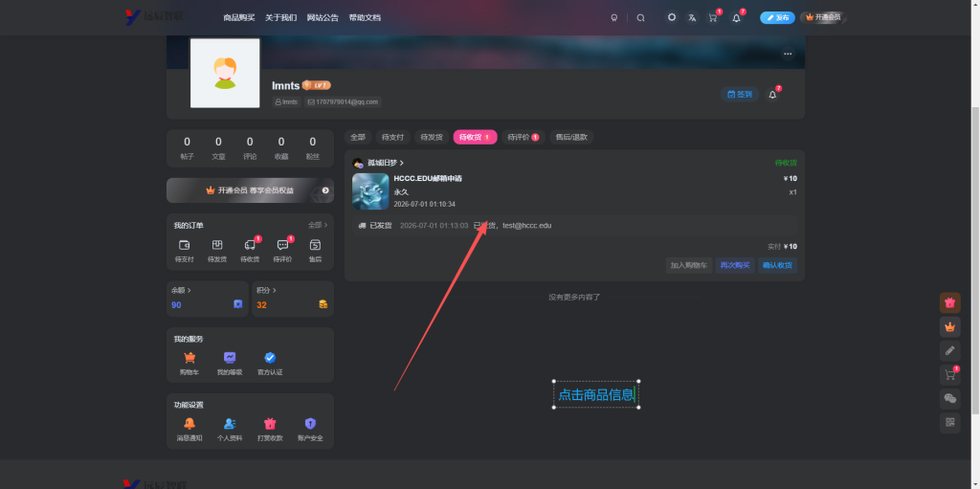Viewport: 980px width, 489px height.
Task: Click the 开通会员 尊享会员权益 banner
Action: pyautogui.click(x=250, y=190)
